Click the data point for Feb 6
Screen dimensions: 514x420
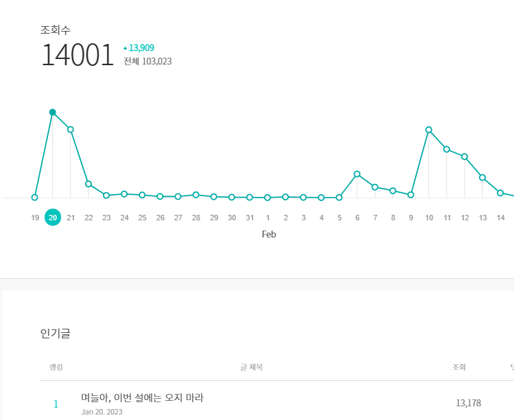[x=357, y=174]
